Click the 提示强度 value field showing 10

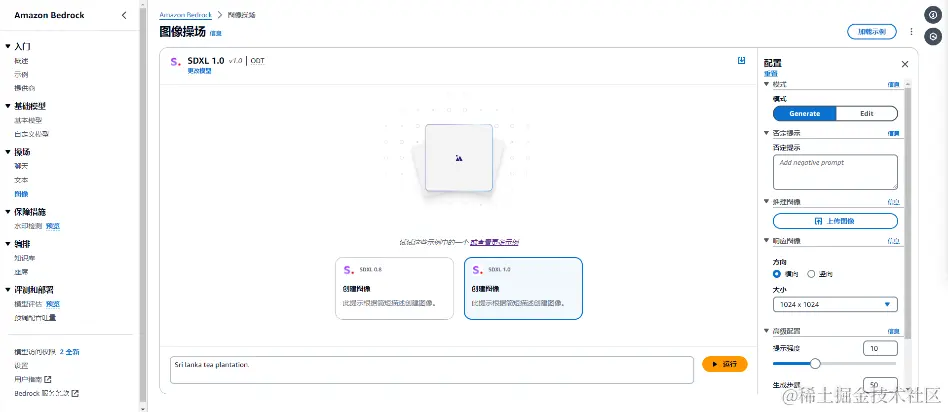coord(880,348)
